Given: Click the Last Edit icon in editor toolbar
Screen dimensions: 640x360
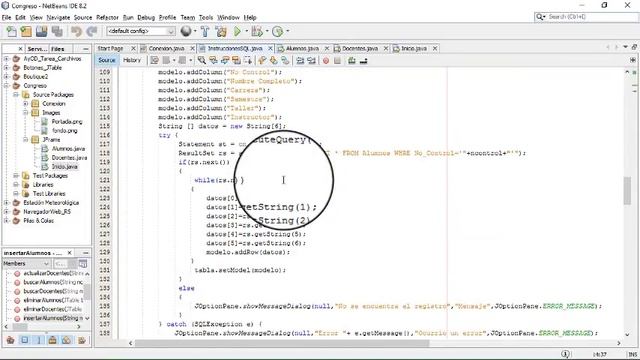Looking at the screenshot, I should 154,60.
